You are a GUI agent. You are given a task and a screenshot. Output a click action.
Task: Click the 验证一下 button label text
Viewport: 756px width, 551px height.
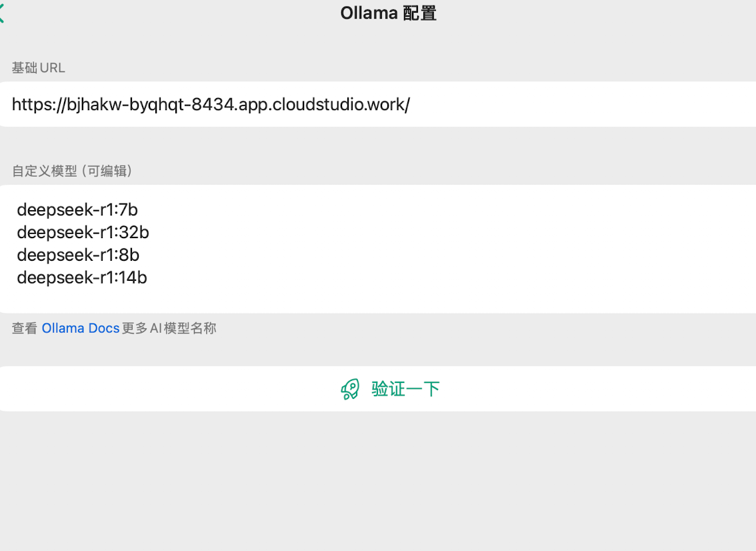405,389
